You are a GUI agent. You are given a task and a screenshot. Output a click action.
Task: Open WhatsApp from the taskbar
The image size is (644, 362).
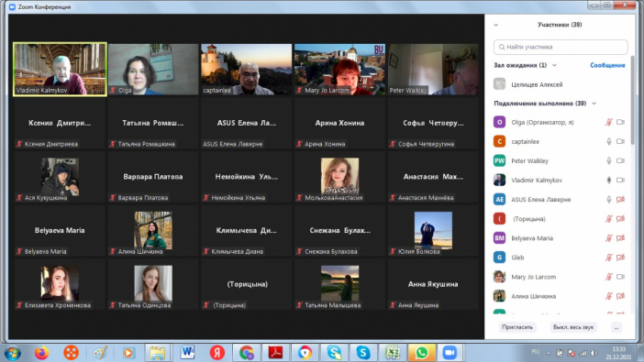(x=421, y=353)
